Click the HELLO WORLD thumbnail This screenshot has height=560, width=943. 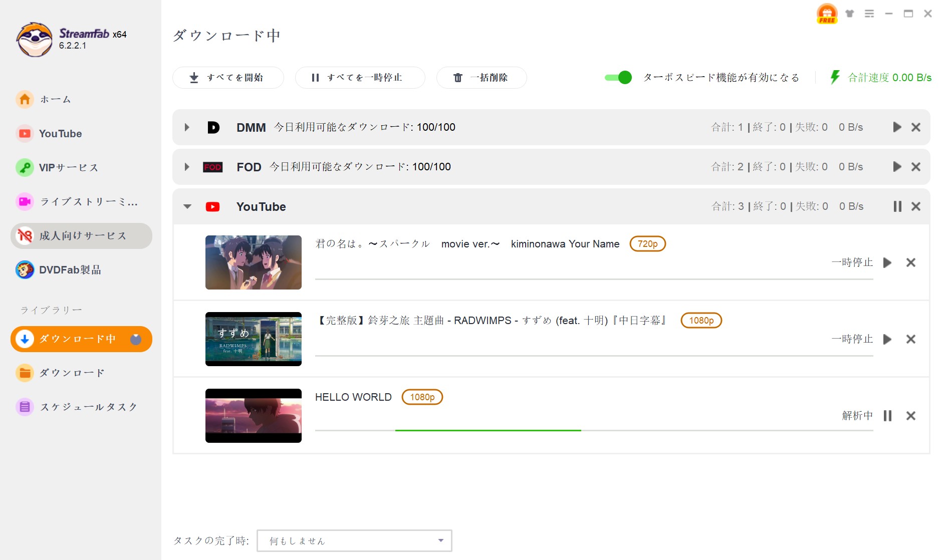(254, 416)
